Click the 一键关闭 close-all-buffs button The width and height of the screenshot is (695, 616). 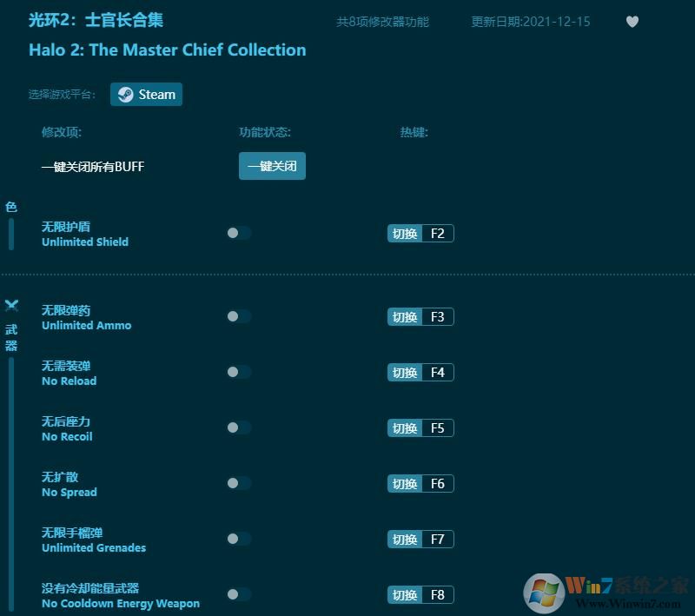[272, 166]
